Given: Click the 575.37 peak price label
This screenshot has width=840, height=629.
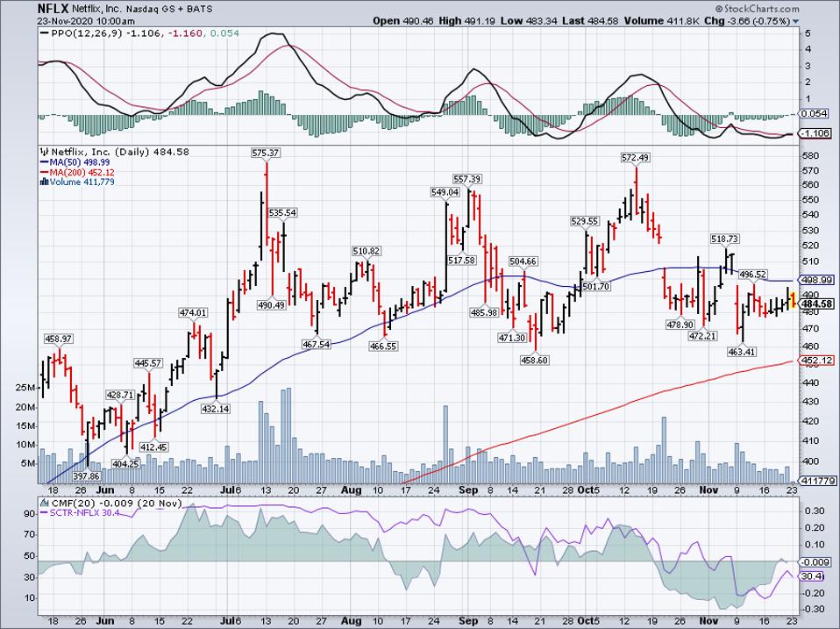Looking at the screenshot, I should click(266, 153).
